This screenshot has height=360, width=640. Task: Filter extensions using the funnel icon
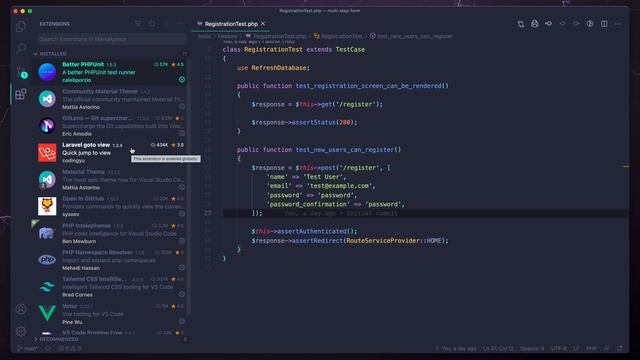138,24
